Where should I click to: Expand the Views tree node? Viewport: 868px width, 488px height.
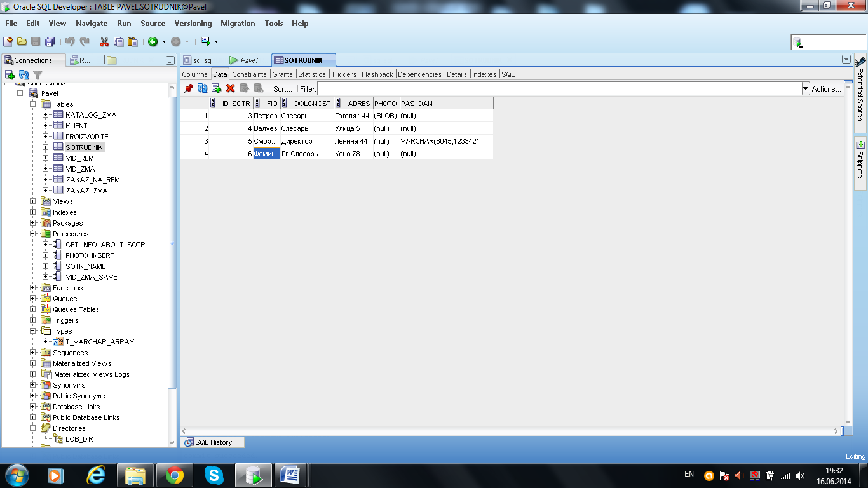(33, 201)
